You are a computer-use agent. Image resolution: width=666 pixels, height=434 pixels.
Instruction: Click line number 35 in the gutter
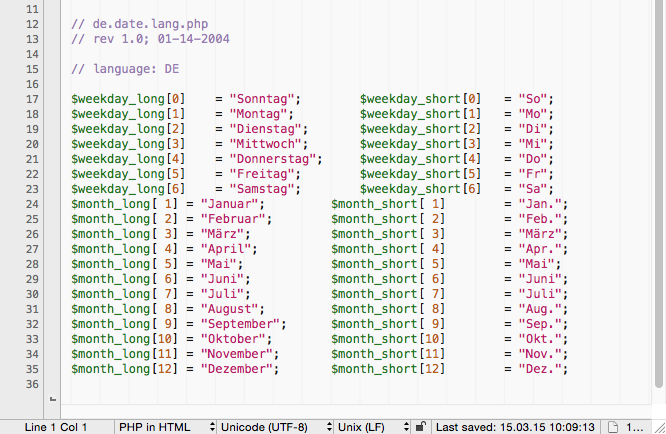pyautogui.click(x=30, y=369)
